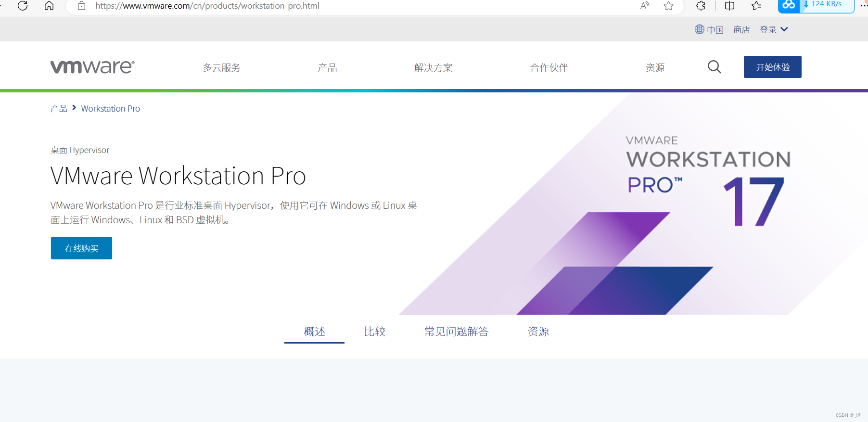
Task: Open the 资源 menu in top navigation
Action: pos(655,67)
